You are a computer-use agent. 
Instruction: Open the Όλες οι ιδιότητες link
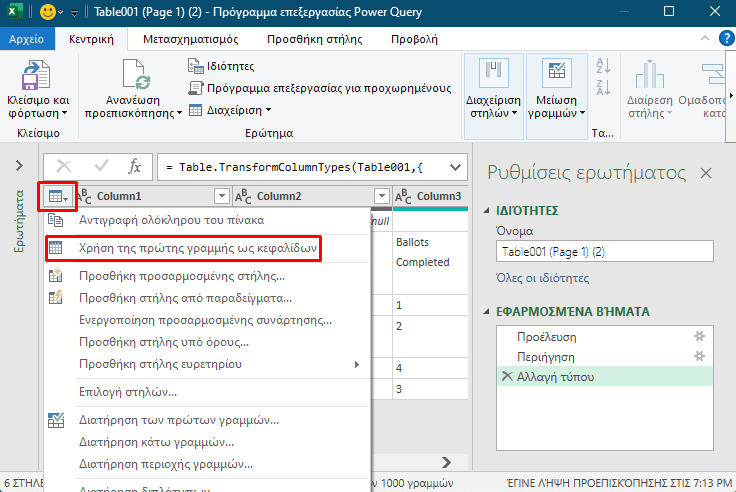pos(542,278)
